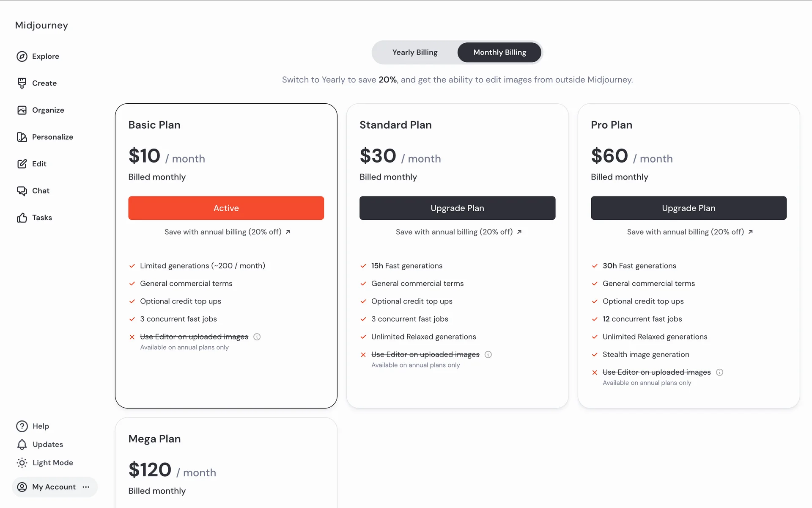Open the Explore compass icon
Image resolution: width=812 pixels, height=508 pixels.
click(22, 56)
